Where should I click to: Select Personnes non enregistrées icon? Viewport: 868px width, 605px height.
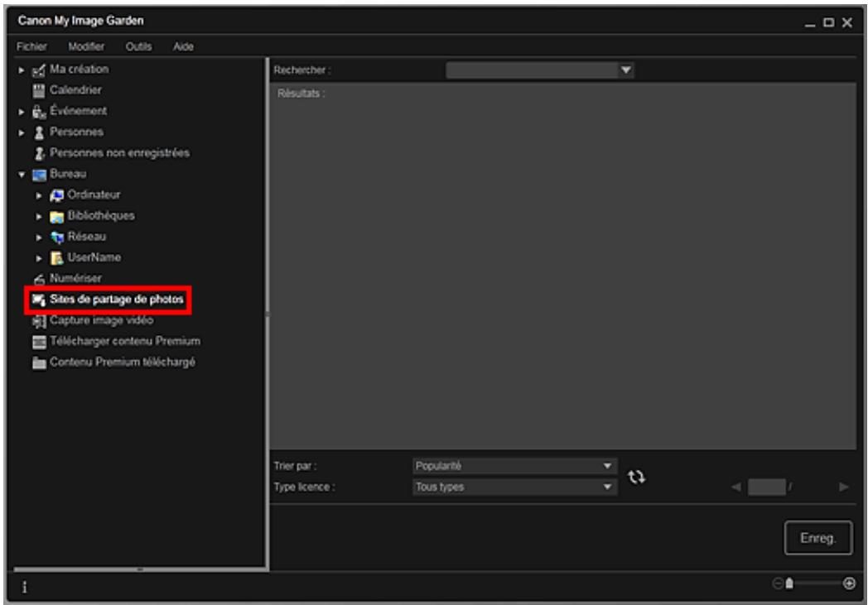[36, 153]
